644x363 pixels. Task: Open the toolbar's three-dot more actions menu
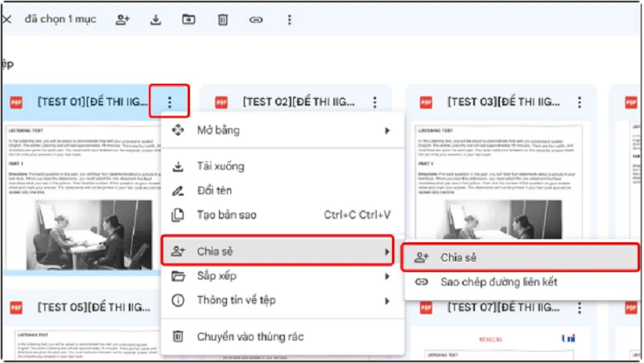click(290, 19)
